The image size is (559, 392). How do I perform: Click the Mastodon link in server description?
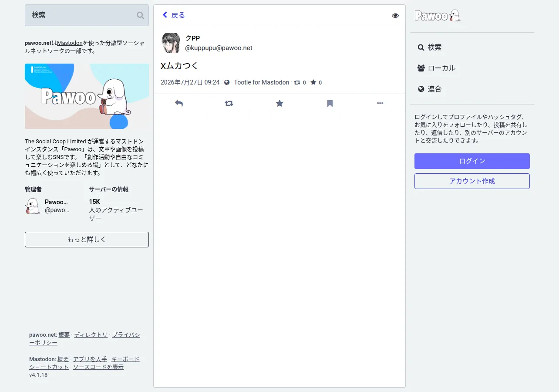[70, 43]
